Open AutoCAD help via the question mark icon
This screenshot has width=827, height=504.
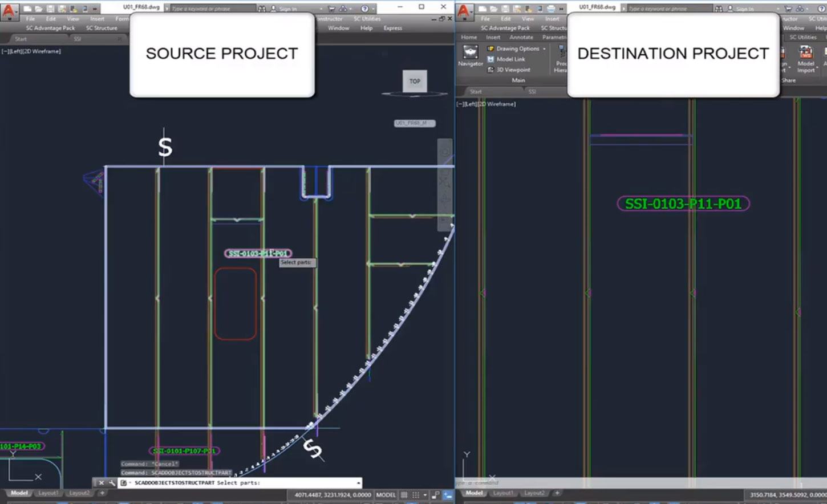point(363,7)
